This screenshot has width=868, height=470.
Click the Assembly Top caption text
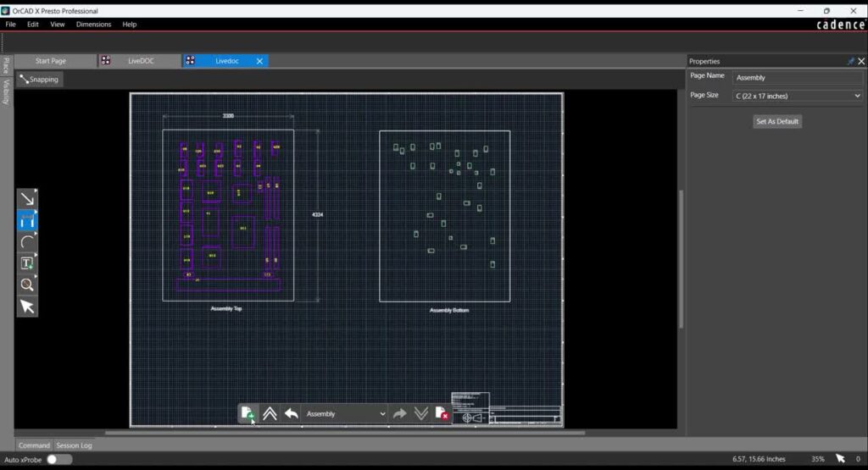click(225, 308)
